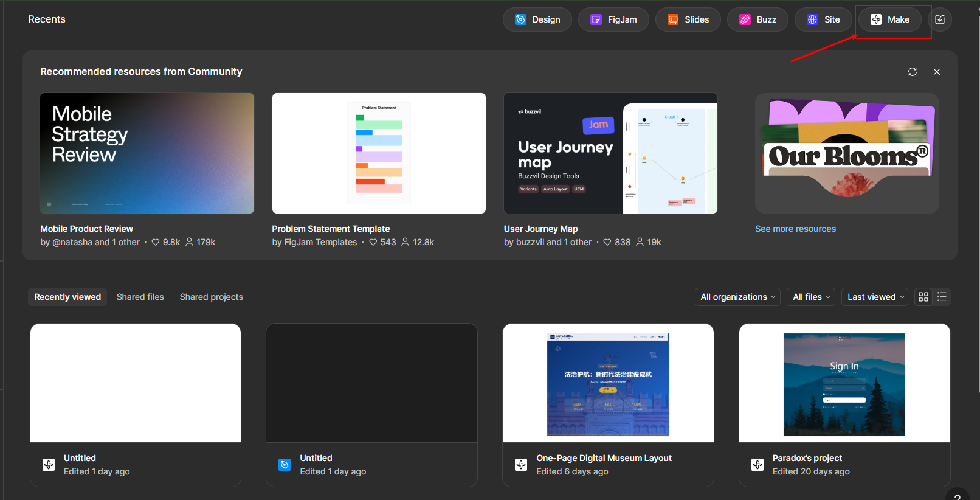Viewport: 980px width, 500px height.
Task: Create a new FigJam board
Action: [x=613, y=19]
